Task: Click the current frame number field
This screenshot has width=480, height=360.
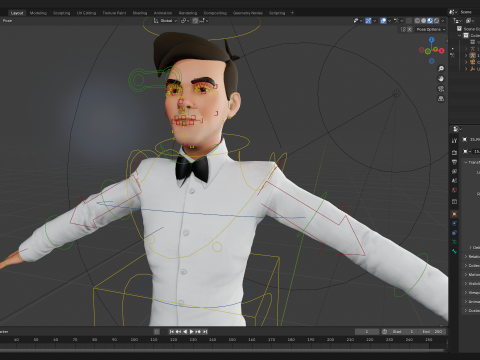Action: (x=367, y=332)
